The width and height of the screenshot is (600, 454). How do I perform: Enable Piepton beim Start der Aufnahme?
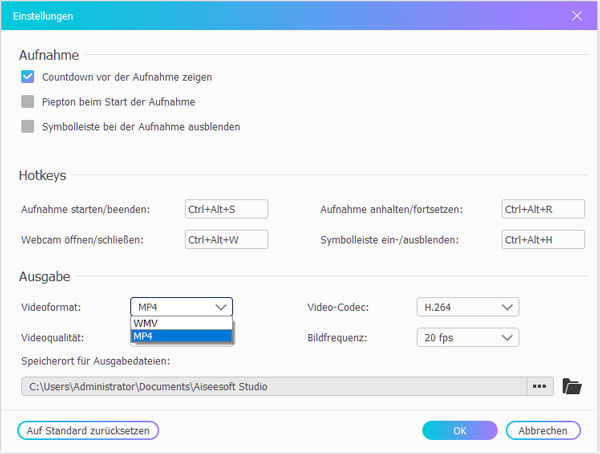(28, 101)
